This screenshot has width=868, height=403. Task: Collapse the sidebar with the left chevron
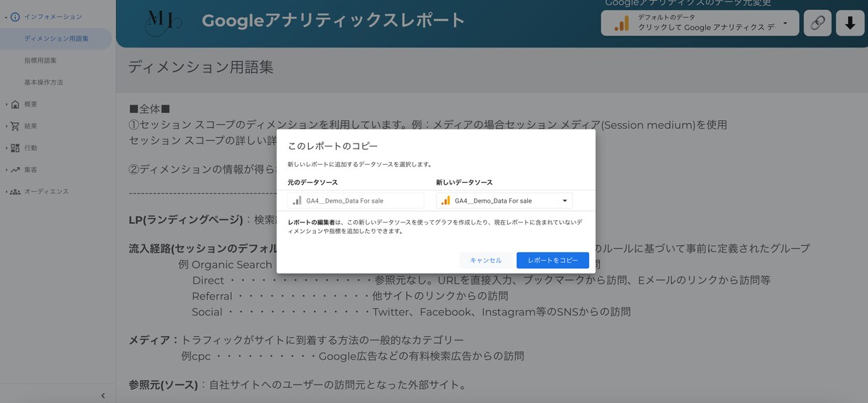point(102,395)
